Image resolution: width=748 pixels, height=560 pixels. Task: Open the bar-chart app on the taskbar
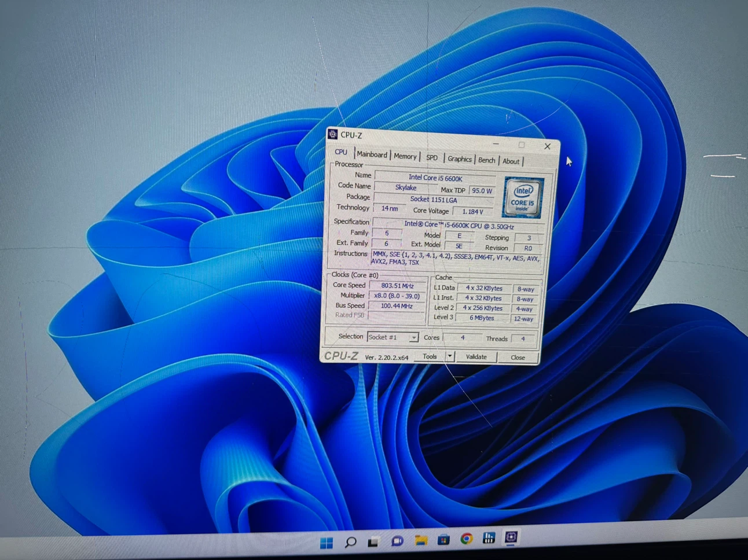(489, 538)
